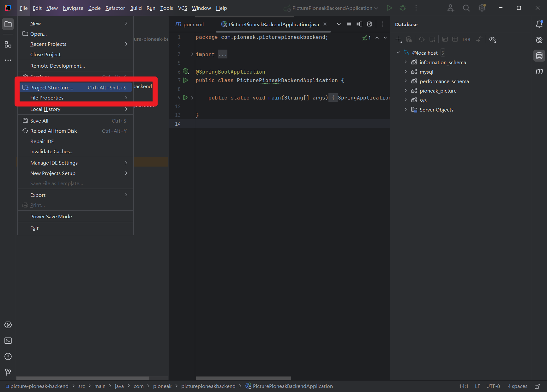This screenshot has height=392, width=547.
Task: Show more tool windows ellipsis
Action: coord(8,60)
